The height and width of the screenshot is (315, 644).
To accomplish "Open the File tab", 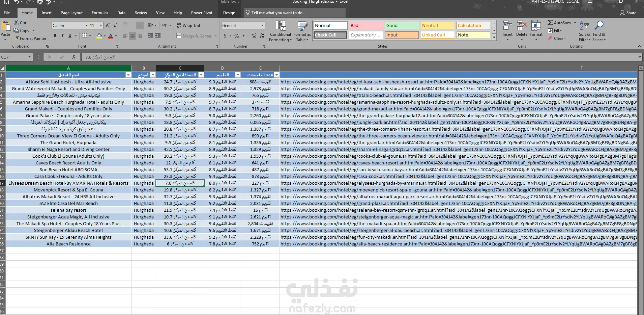I will pyautogui.click(x=7, y=13).
